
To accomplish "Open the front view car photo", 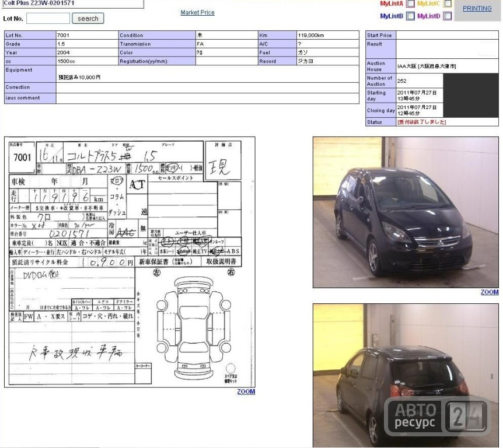I will click(x=406, y=212).
